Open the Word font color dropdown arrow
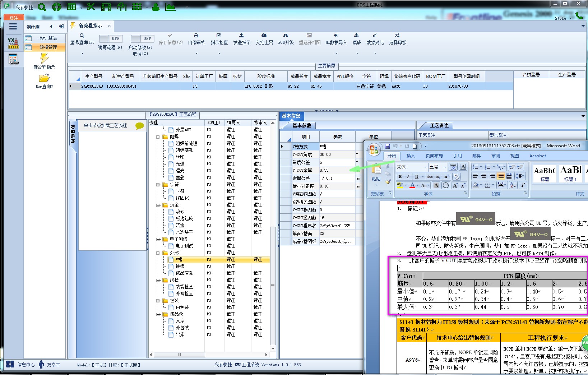 [418, 185]
